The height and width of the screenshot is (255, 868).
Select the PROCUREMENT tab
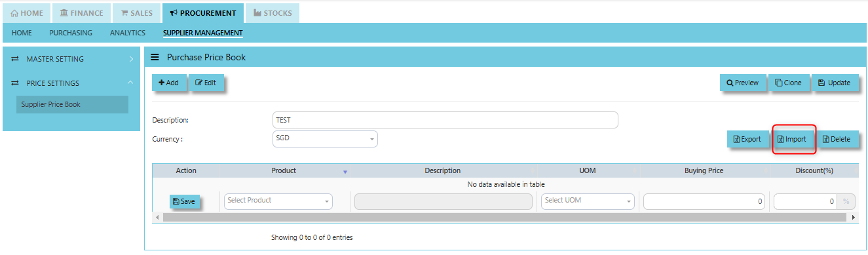[202, 13]
